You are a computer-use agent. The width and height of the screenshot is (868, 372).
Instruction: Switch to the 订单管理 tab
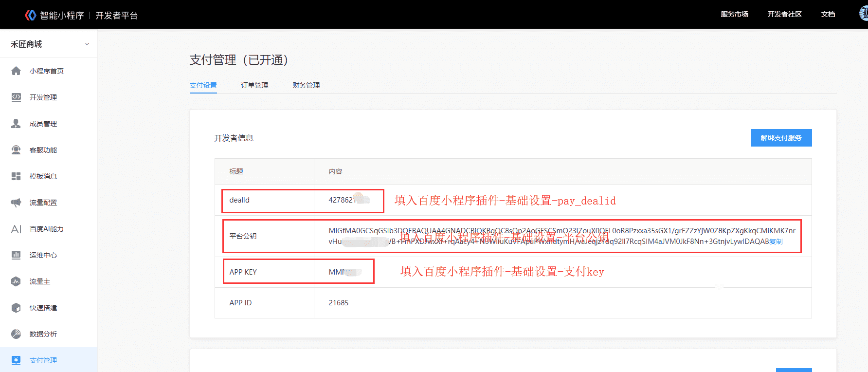click(x=254, y=85)
